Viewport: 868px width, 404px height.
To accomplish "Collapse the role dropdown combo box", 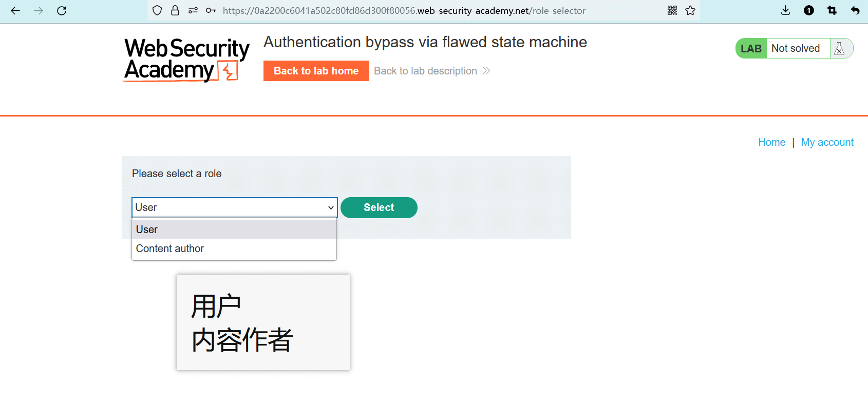I will 234,207.
